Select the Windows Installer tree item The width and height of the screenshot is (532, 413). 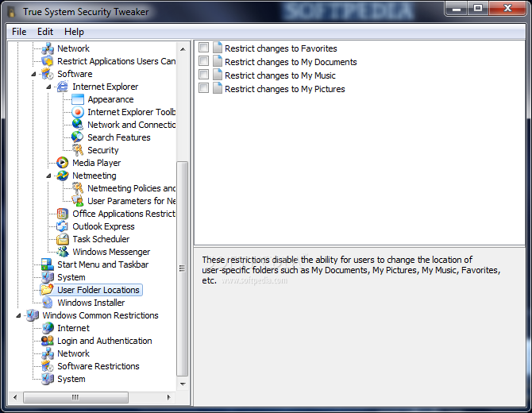(x=91, y=303)
